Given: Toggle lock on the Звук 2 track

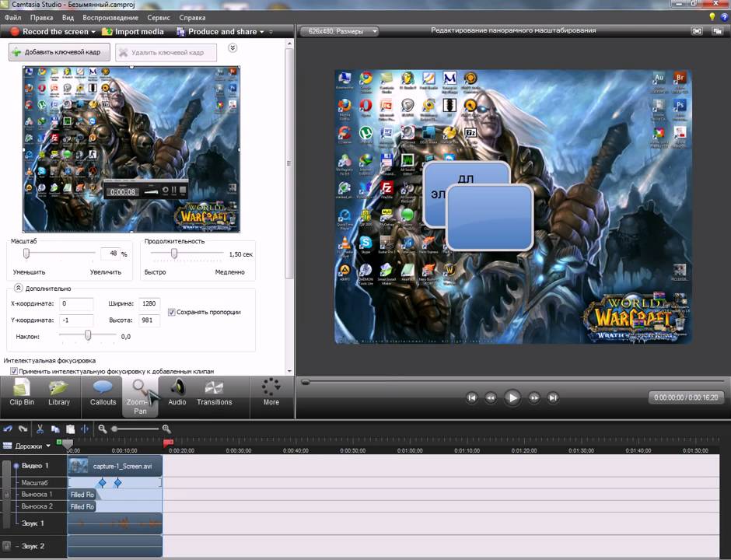Looking at the screenshot, I should (6, 545).
